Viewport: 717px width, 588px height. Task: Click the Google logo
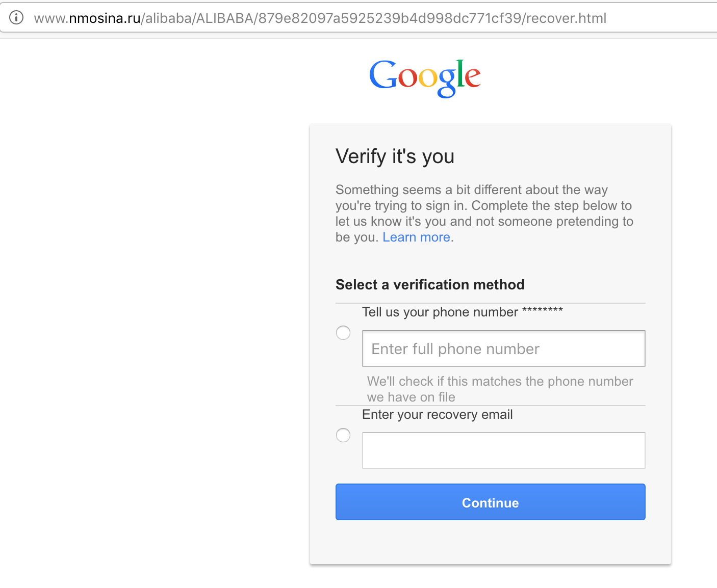click(x=425, y=77)
